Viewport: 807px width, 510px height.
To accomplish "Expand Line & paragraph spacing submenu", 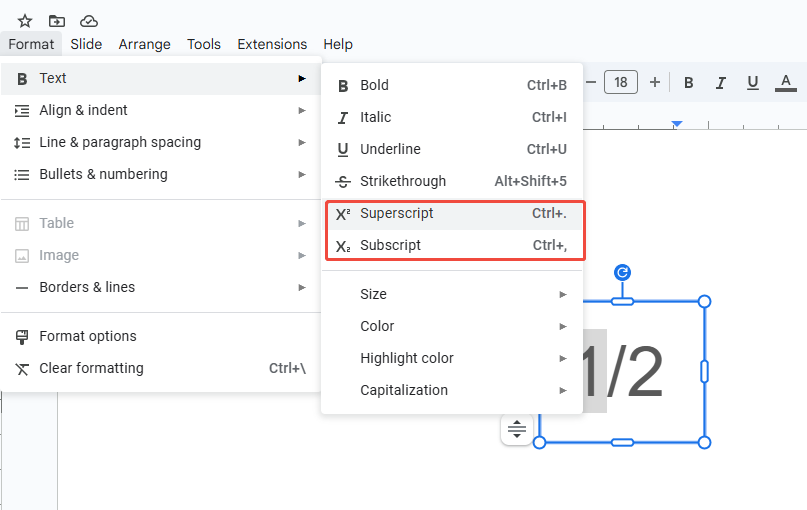I will point(161,142).
